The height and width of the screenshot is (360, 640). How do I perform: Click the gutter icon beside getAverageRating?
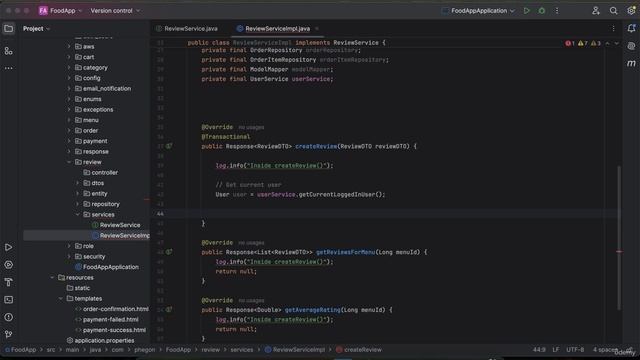click(169, 310)
